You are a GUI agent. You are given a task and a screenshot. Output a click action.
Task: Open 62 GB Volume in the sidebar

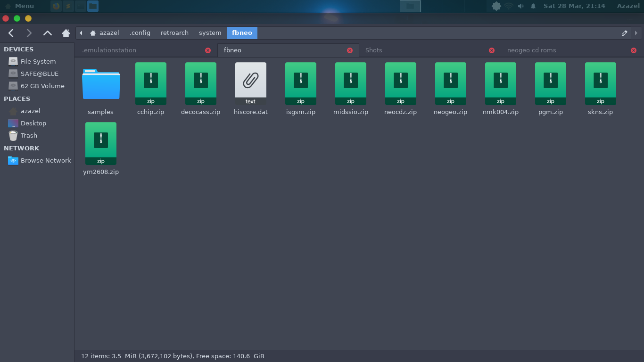point(37,86)
